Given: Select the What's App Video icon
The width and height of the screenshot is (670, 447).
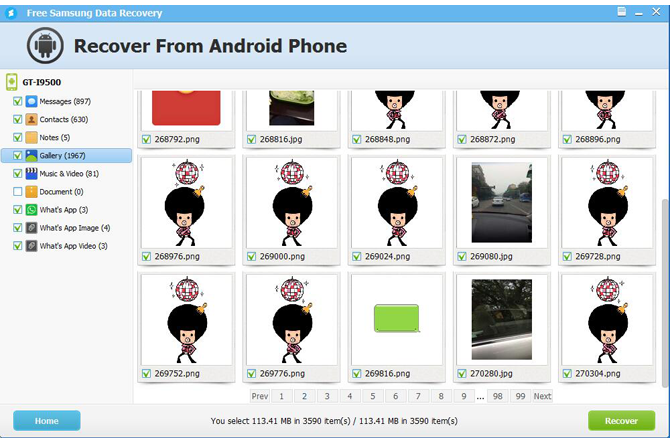Looking at the screenshot, I should click(32, 245).
